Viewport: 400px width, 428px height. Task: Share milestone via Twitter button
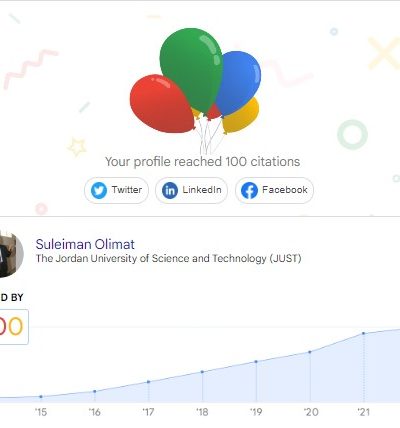pyautogui.click(x=116, y=190)
